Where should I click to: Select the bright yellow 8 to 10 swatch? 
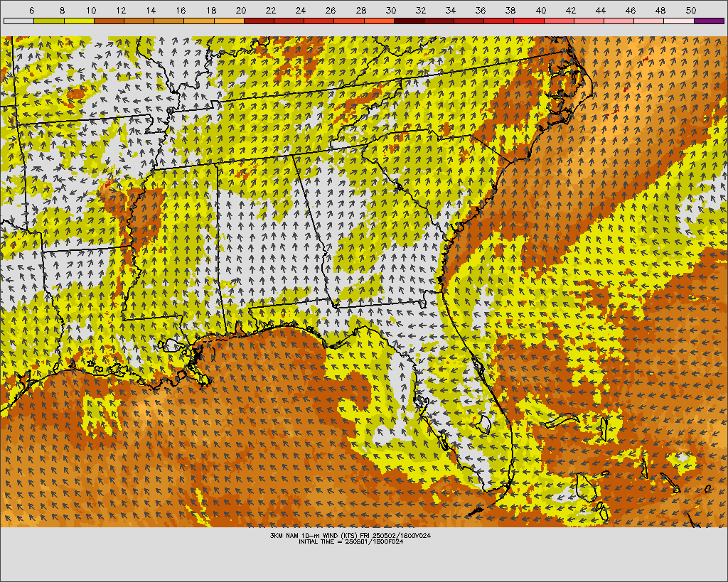pyautogui.click(x=79, y=21)
